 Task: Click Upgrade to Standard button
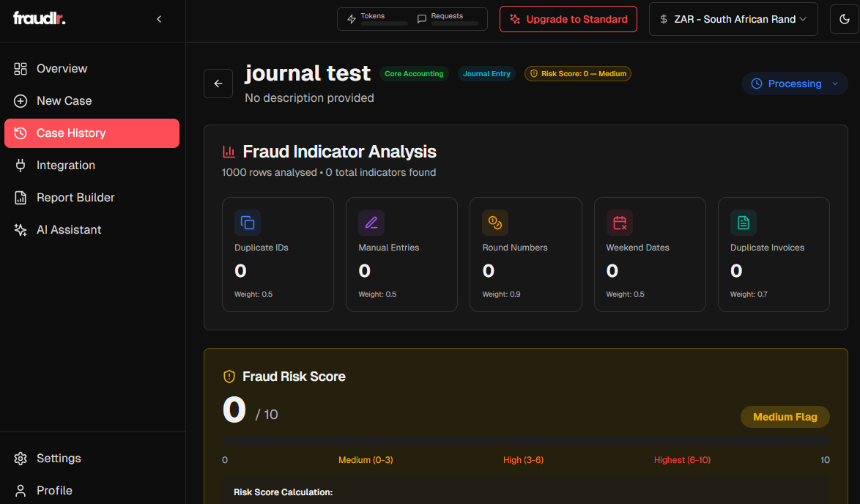(x=568, y=19)
